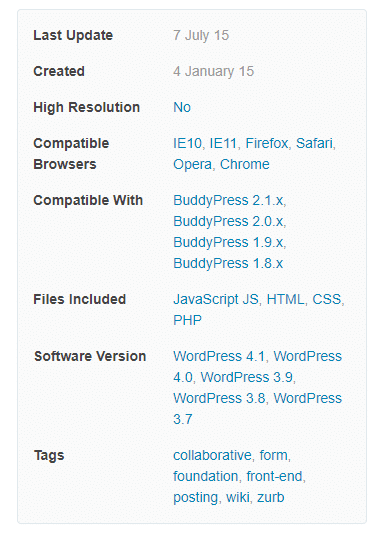Click the BuddyPress 1.9.x link
The image size is (391, 535).
click(x=228, y=243)
